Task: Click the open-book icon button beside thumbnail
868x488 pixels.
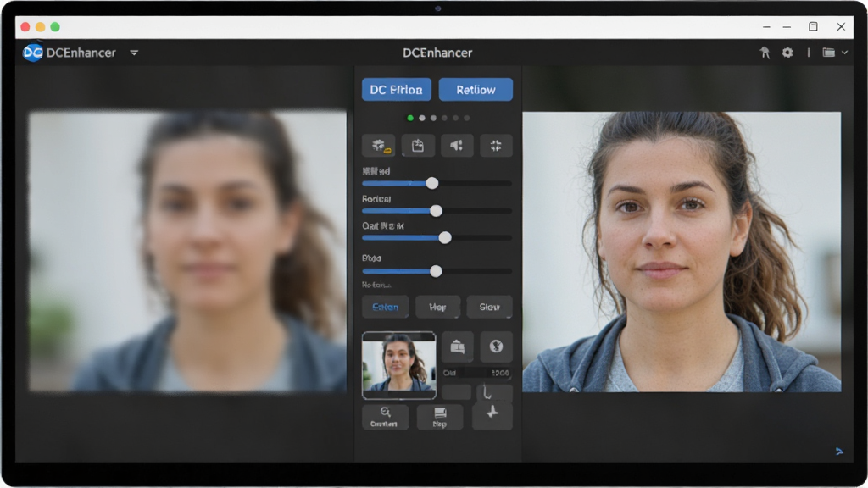Action: coord(457,347)
